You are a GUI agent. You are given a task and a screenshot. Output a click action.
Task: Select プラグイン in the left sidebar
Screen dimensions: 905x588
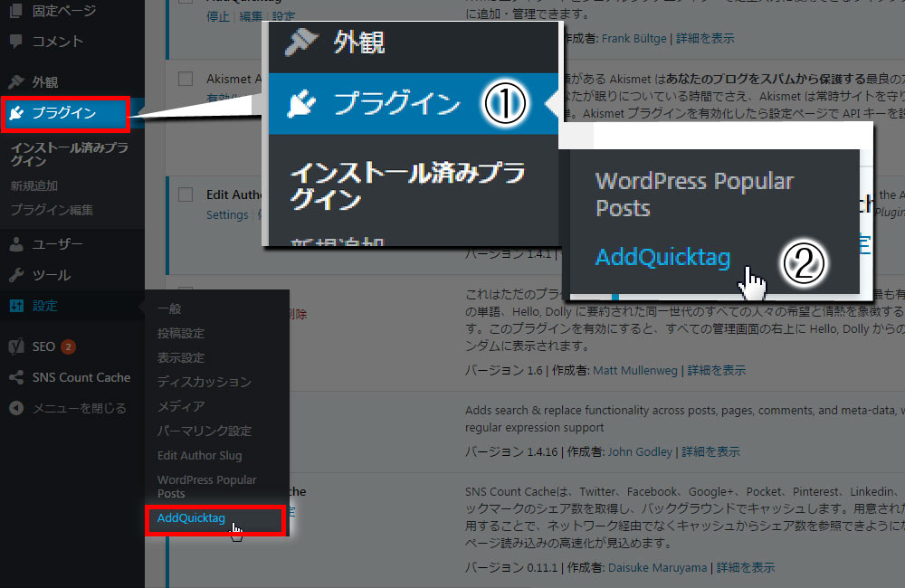(x=64, y=112)
